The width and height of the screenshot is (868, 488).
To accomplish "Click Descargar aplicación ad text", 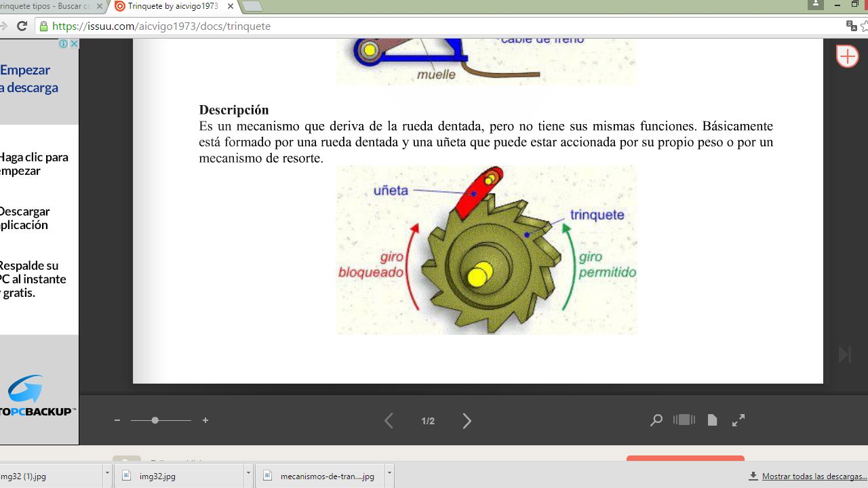I will pyautogui.click(x=24, y=218).
